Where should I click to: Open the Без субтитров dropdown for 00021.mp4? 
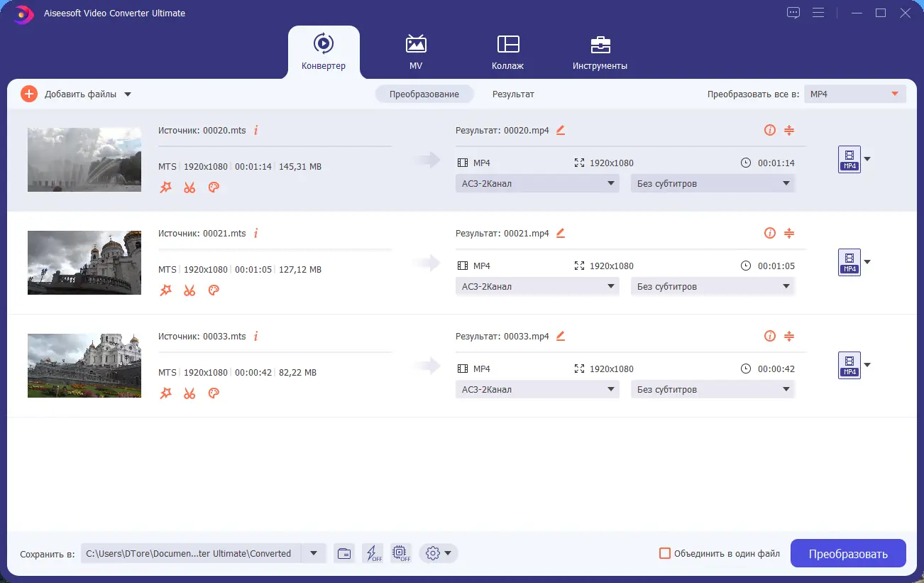(x=713, y=286)
